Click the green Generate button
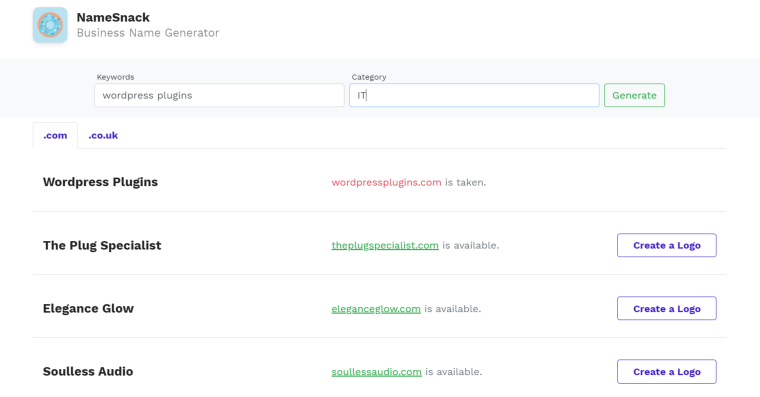760x397 pixels. tap(634, 95)
